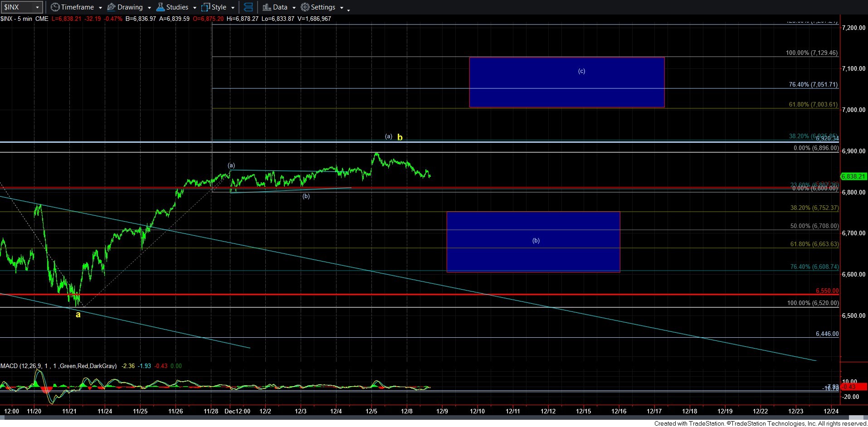
Task: Click the Studies flask icon
Action: pyautogui.click(x=160, y=7)
